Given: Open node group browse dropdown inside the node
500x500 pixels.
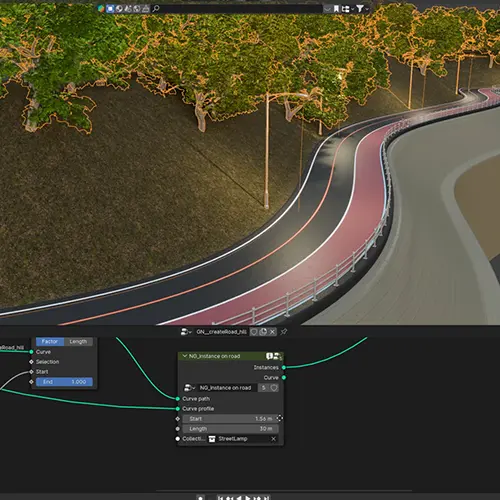Looking at the screenshot, I should pos(189,388).
